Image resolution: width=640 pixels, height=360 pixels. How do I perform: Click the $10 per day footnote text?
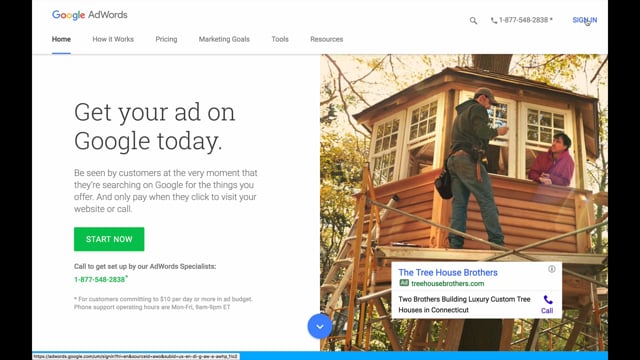(x=163, y=303)
